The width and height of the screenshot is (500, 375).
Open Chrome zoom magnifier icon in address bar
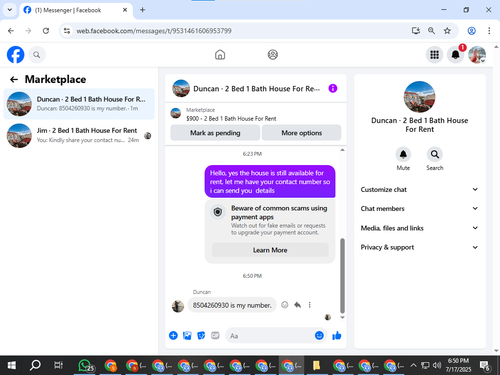tap(431, 31)
